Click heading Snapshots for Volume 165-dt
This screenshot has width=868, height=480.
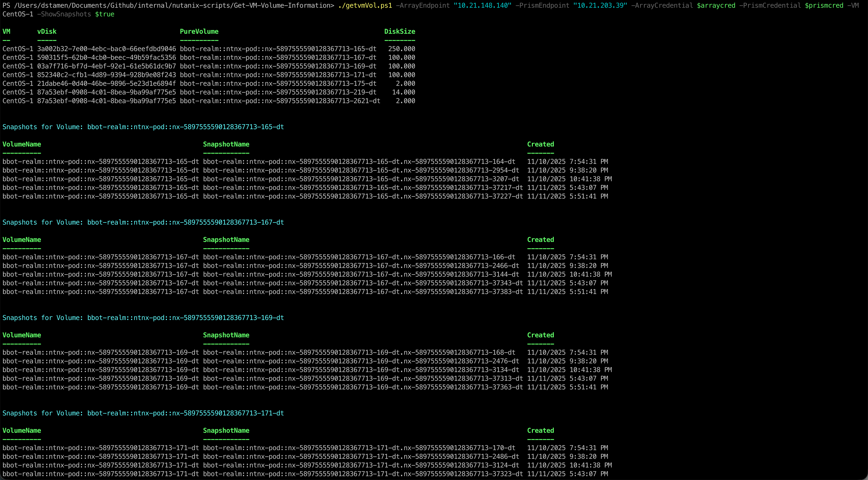point(143,127)
